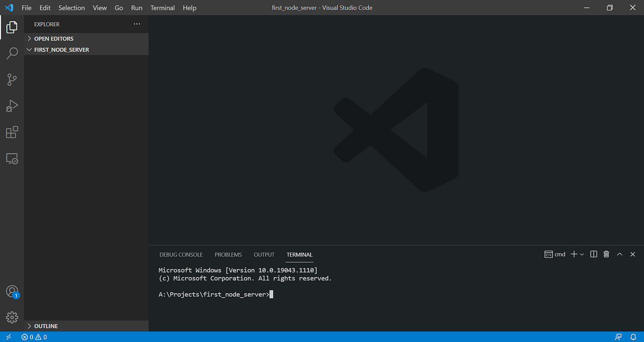Open the Source Control view
Screen dimensions: 644x342
pos(12,80)
